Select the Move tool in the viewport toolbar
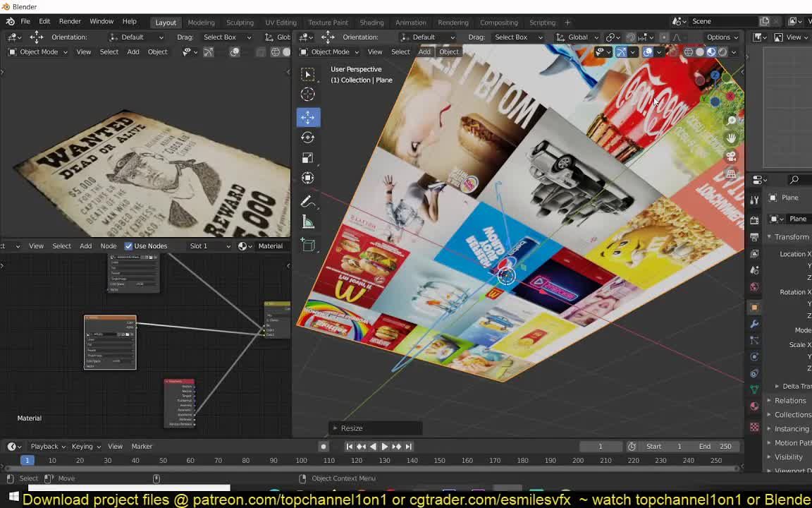 307,117
